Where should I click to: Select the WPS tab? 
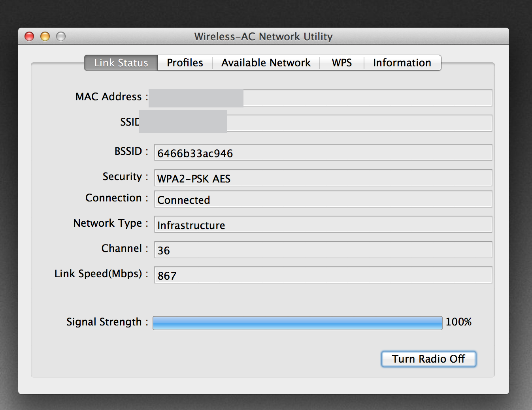click(341, 62)
